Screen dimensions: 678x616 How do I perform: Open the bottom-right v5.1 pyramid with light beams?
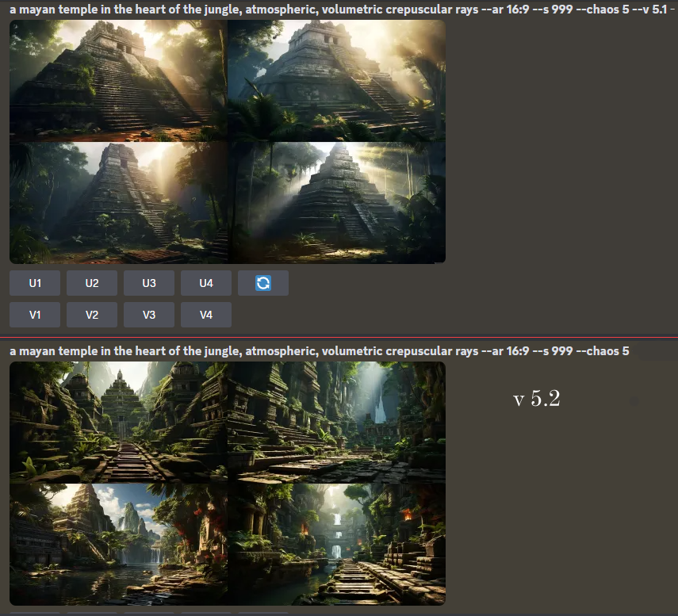click(336, 203)
